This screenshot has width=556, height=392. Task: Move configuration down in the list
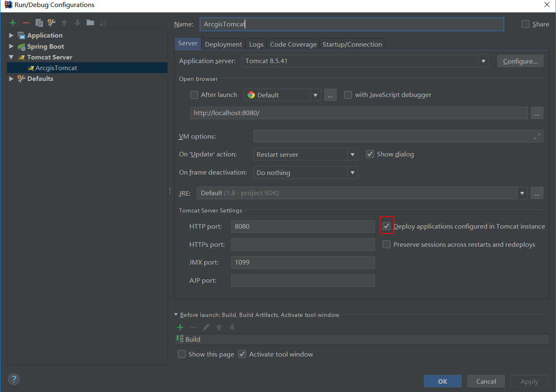(78, 23)
